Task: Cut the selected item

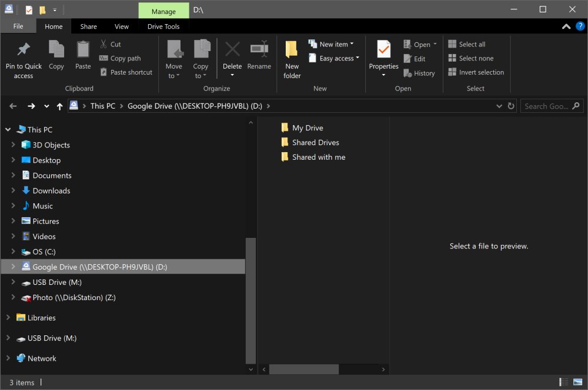Action: pyautogui.click(x=111, y=44)
